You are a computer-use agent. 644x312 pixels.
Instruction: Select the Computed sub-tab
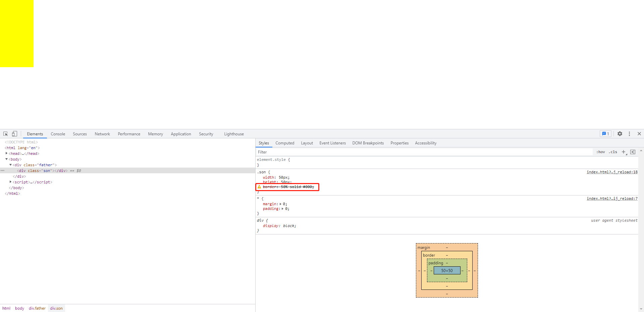tap(285, 143)
